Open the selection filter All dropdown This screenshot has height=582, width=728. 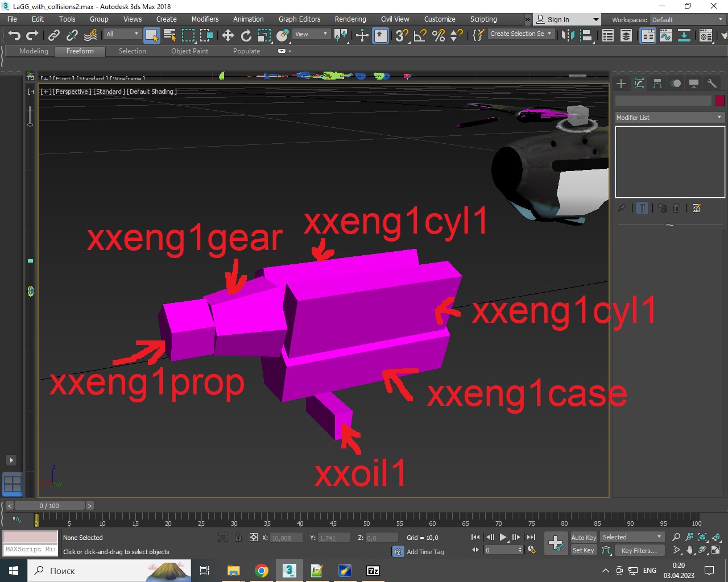pos(122,34)
